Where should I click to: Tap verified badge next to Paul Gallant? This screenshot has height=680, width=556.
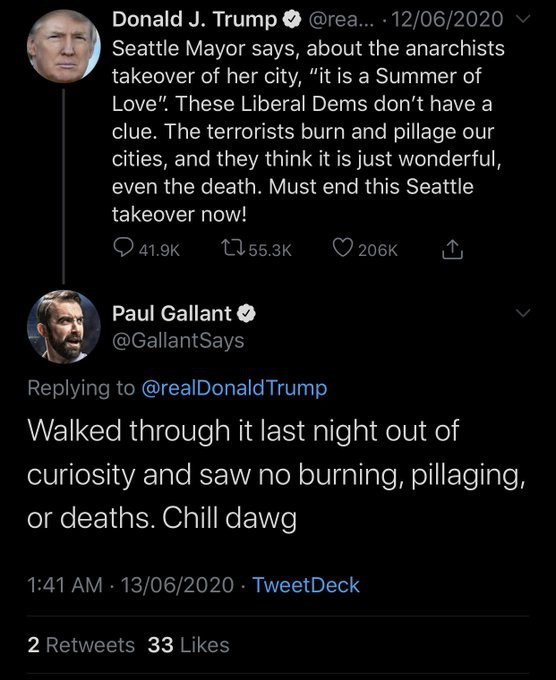click(246, 314)
